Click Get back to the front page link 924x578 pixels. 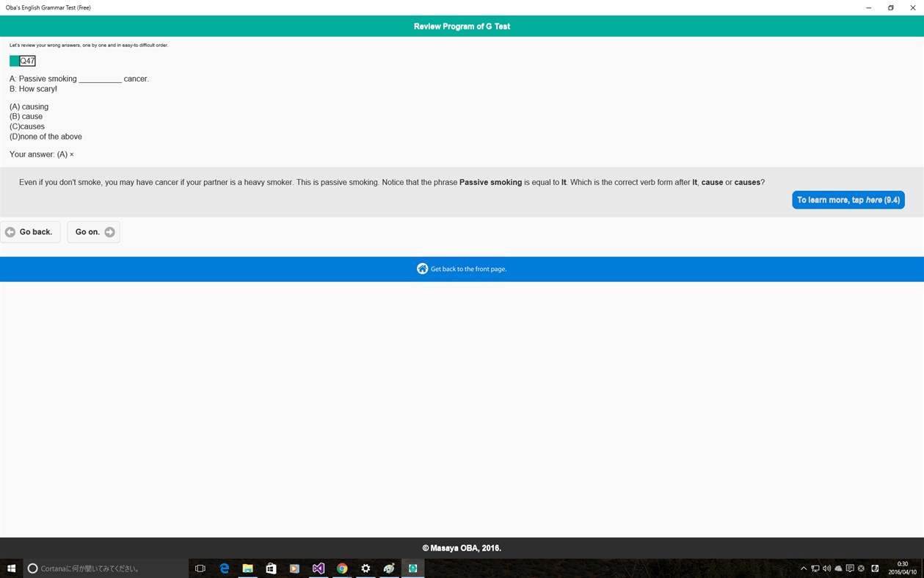tap(462, 269)
